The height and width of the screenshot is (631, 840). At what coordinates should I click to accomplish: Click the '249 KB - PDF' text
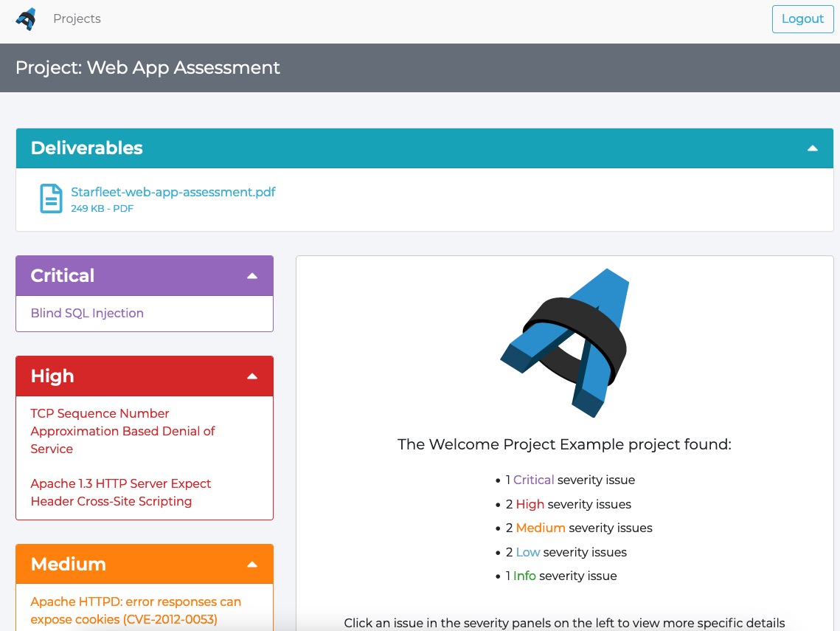tap(102, 209)
